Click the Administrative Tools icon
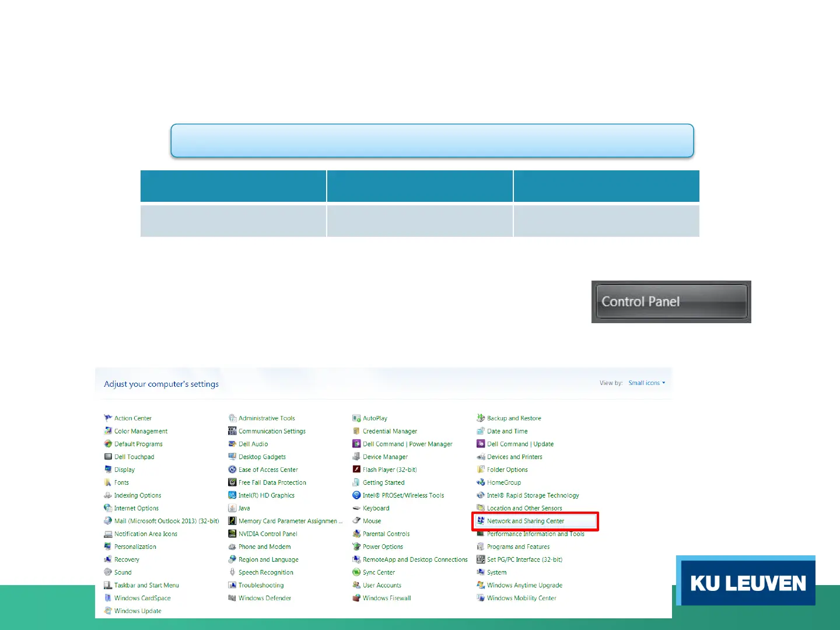The width and height of the screenshot is (840, 630). tap(232, 418)
